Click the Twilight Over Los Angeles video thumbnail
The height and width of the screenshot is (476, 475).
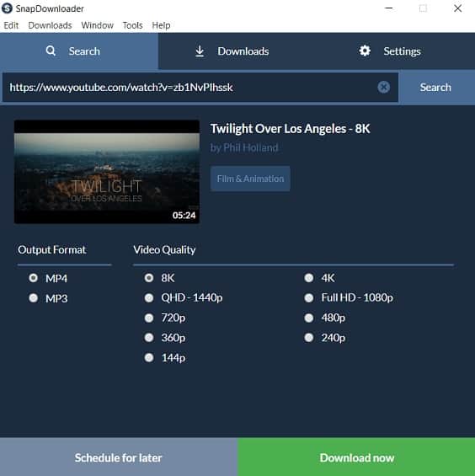coord(107,172)
